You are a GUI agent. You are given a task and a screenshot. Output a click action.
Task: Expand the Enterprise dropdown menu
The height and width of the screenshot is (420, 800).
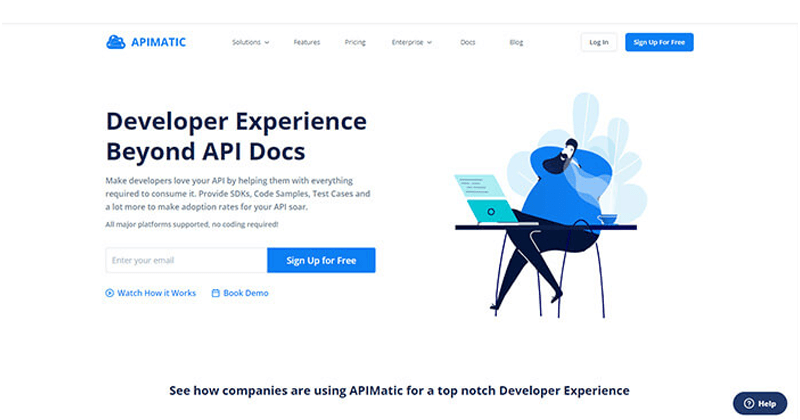(412, 42)
